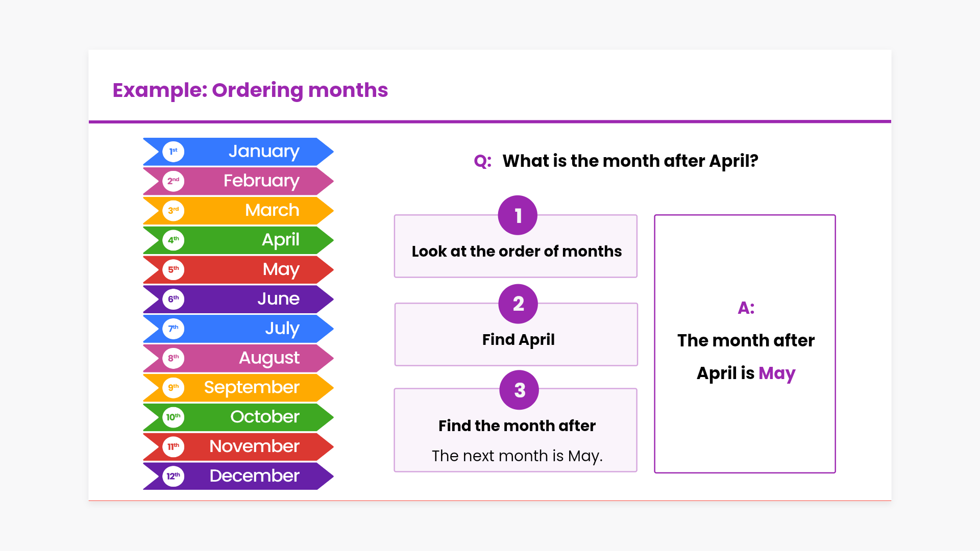Click the red November banner
The image size is (980, 551).
coord(239,446)
